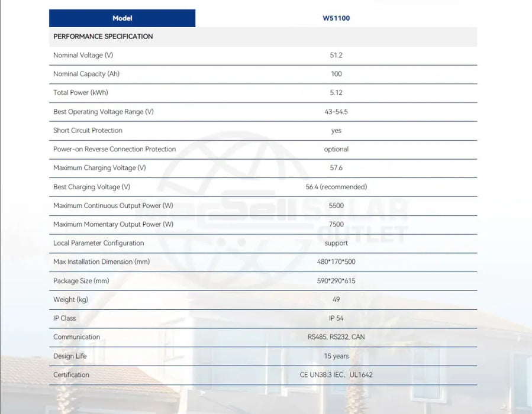The image size is (532, 414).
Task: Select the 43-54.5 operating voltage range value
Action: click(336, 112)
